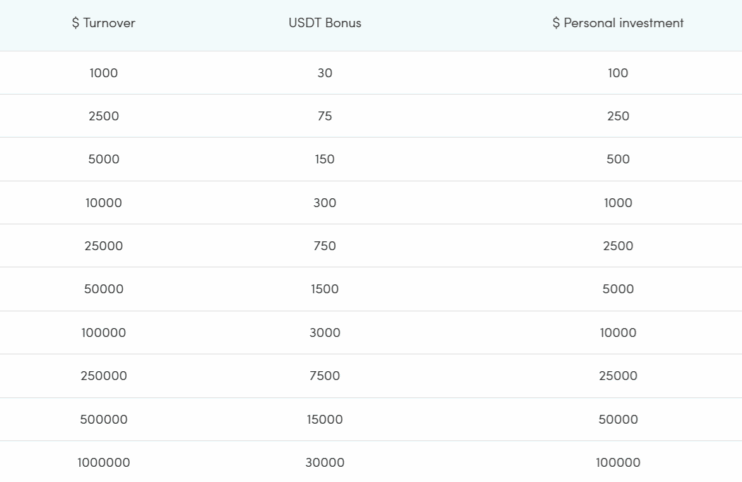Click the bonus value 75
Viewport: 742px width, 482px height.
pos(325,116)
